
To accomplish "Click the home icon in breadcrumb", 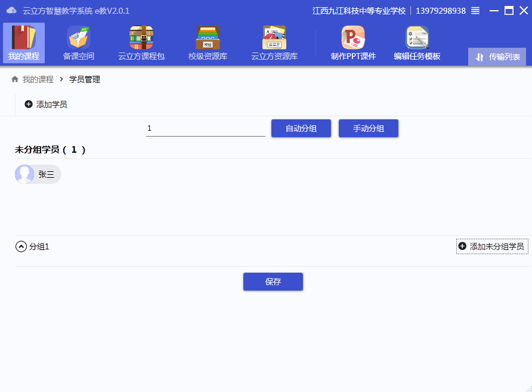I will (x=15, y=79).
